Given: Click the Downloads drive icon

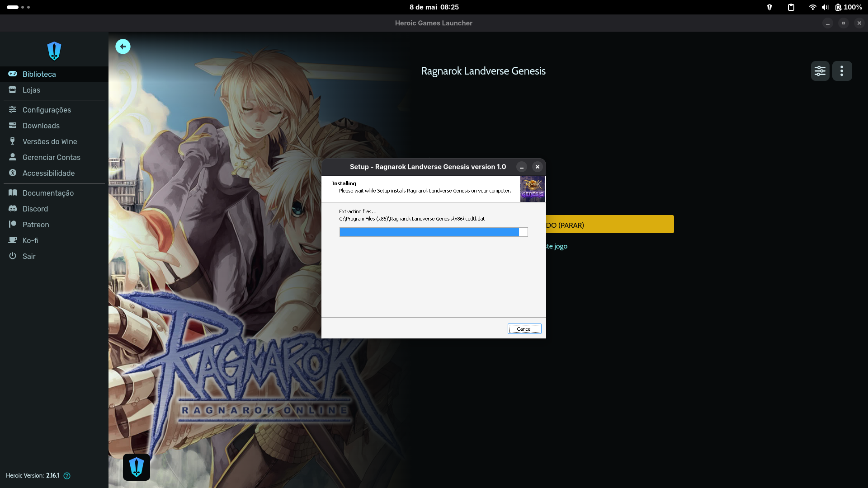Looking at the screenshot, I should pos(13,125).
